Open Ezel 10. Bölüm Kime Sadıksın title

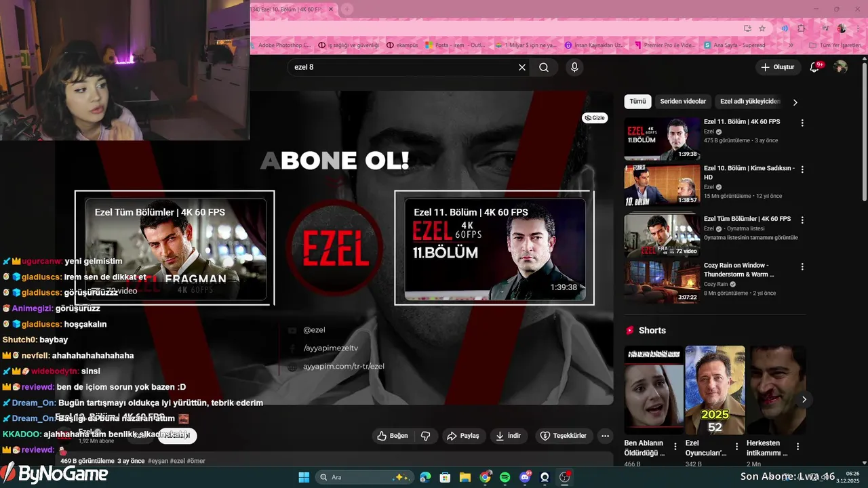tap(749, 173)
